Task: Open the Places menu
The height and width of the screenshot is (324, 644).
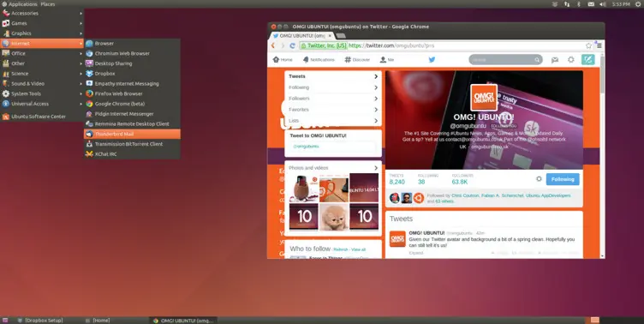Action: point(48,4)
